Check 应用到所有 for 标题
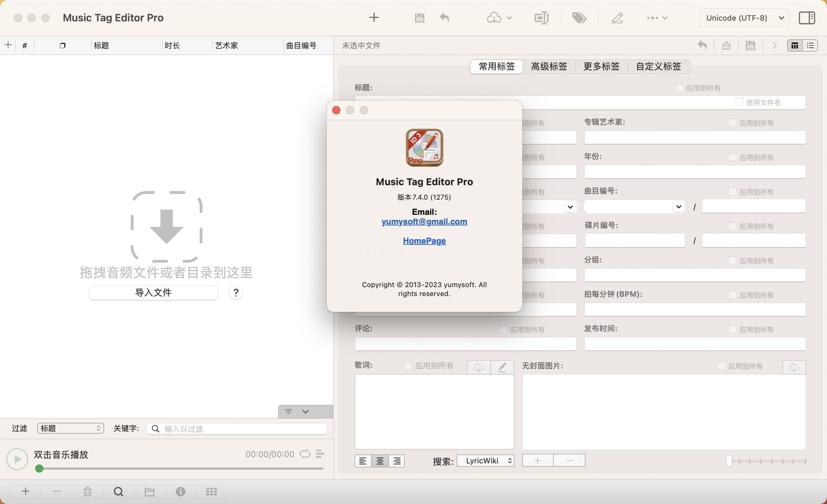Image resolution: width=827 pixels, height=504 pixels. (679, 87)
